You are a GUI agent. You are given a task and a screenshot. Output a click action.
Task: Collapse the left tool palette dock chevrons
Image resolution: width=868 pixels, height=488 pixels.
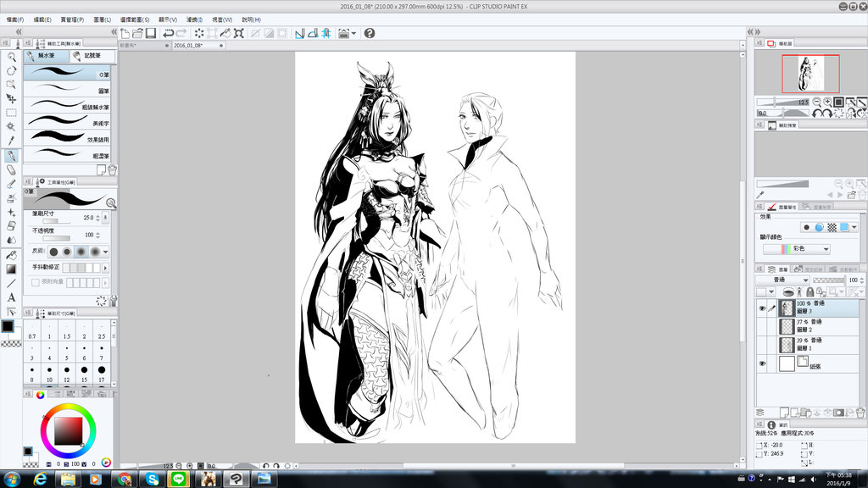[19, 32]
